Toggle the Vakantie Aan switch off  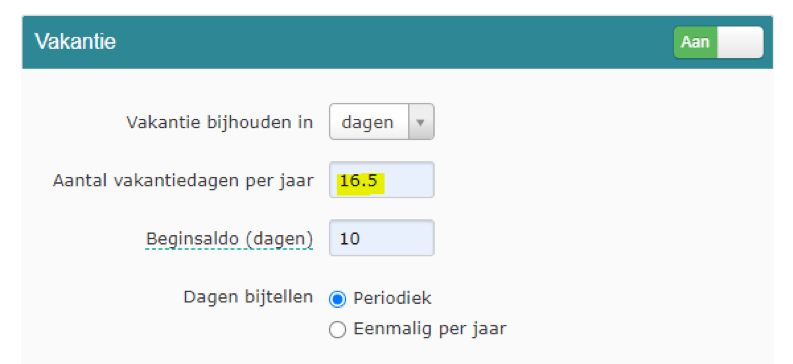pos(719,42)
